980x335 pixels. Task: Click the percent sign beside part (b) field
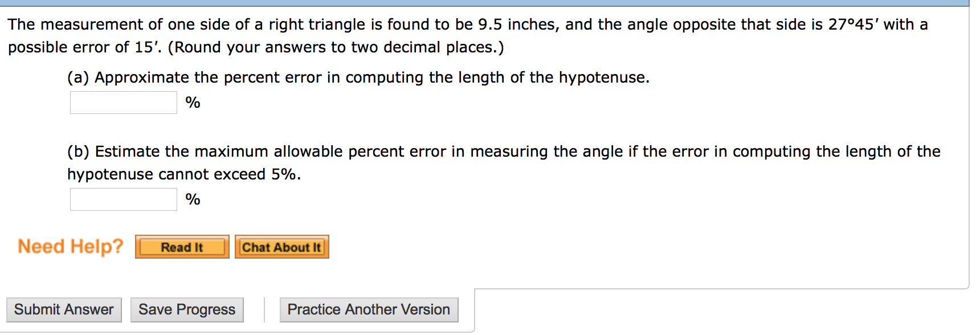(193, 199)
